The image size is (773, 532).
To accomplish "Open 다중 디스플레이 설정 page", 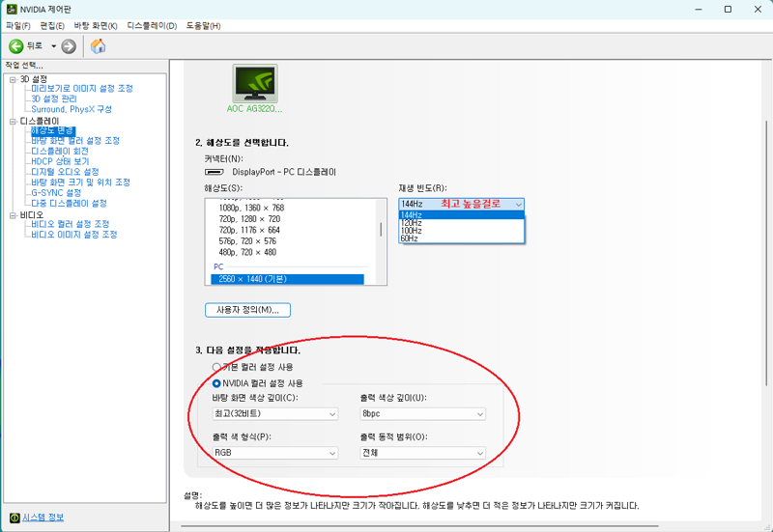I will (69, 204).
